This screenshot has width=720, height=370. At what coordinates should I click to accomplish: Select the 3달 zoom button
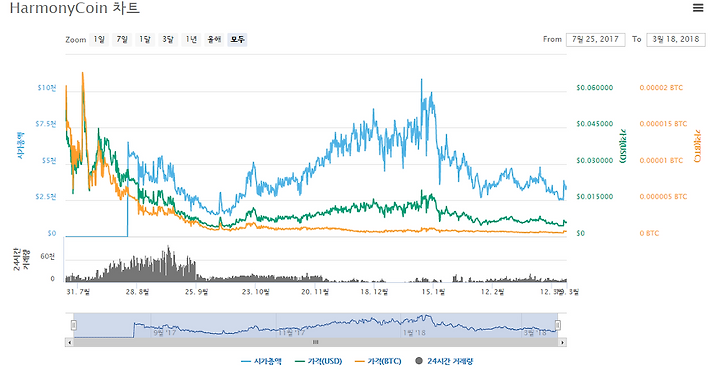(x=168, y=39)
